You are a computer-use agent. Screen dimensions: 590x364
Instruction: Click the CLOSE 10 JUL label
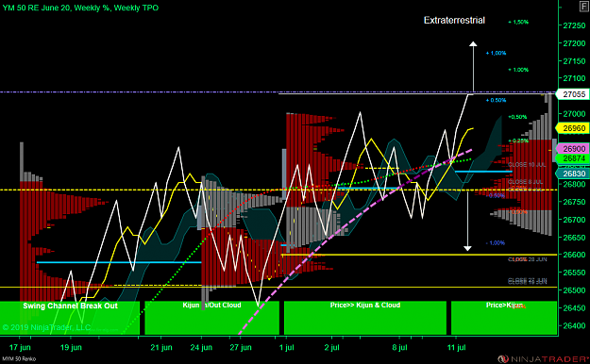(527, 165)
